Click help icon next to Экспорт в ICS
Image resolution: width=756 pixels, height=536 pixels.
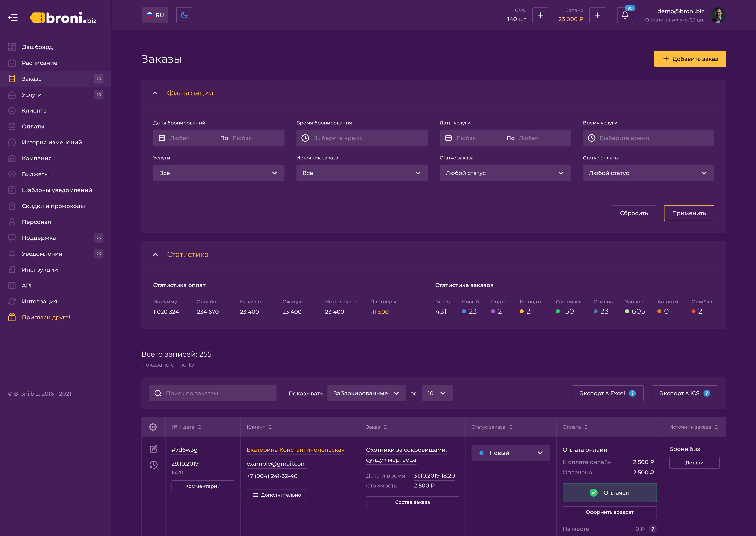707,393
